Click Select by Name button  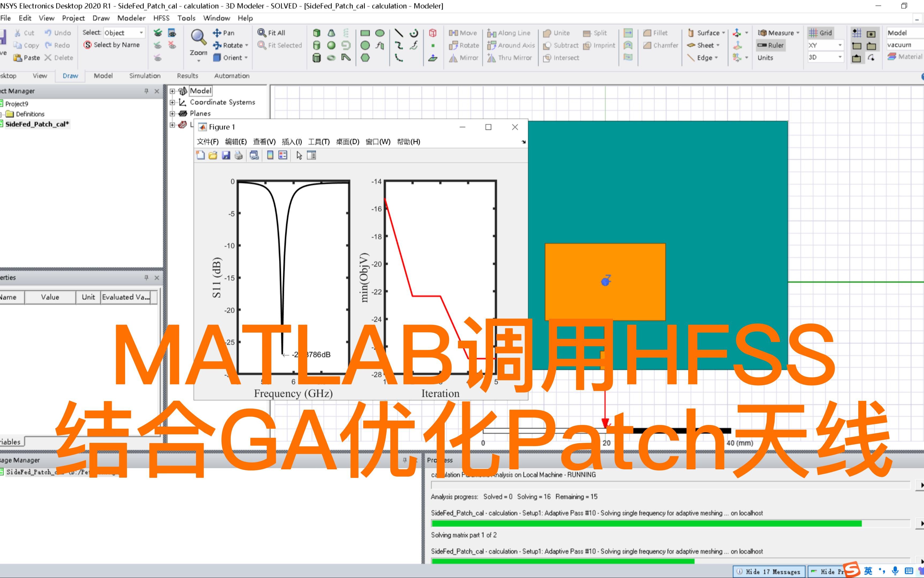[x=111, y=45]
